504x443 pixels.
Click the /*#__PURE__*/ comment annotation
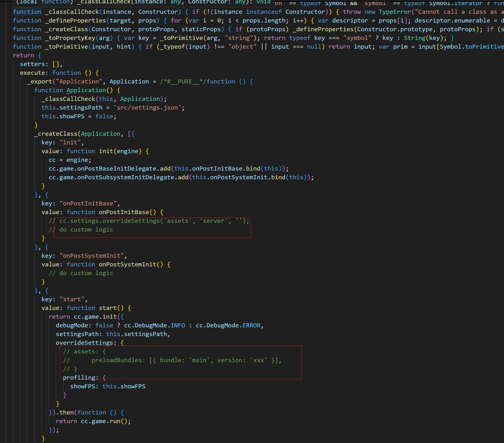[x=183, y=82]
